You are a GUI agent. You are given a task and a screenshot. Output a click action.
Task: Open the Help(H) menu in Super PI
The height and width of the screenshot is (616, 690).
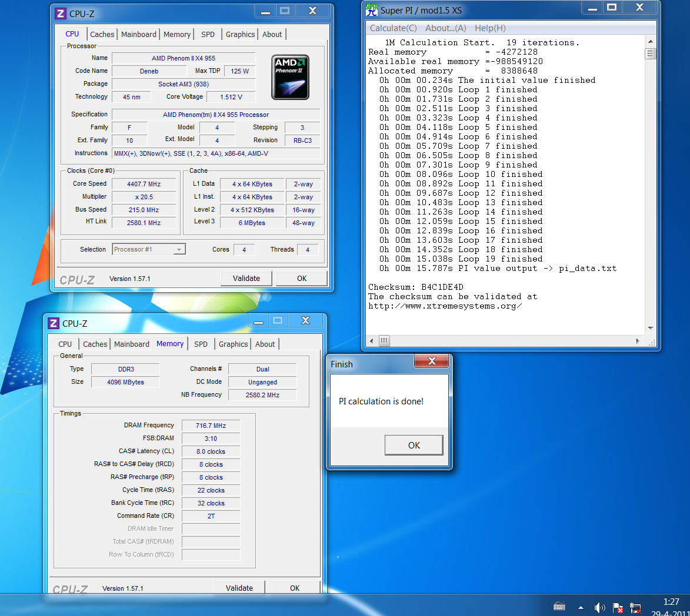pyautogui.click(x=490, y=28)
